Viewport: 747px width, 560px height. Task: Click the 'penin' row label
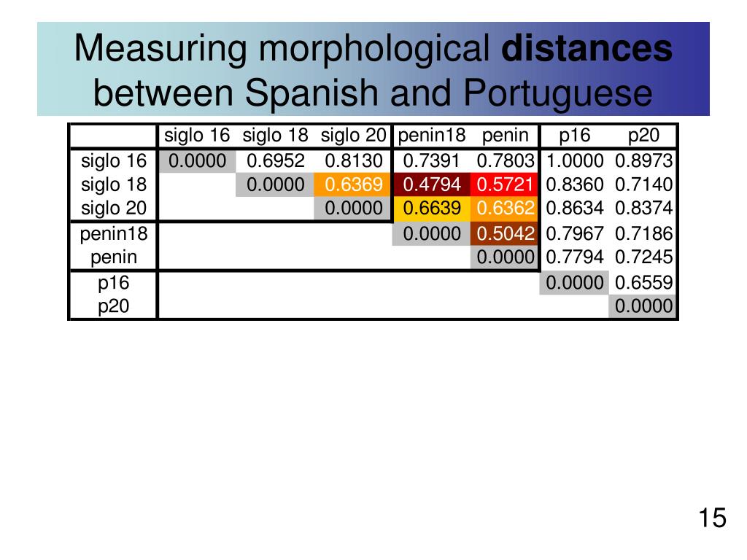click(114, 257)
